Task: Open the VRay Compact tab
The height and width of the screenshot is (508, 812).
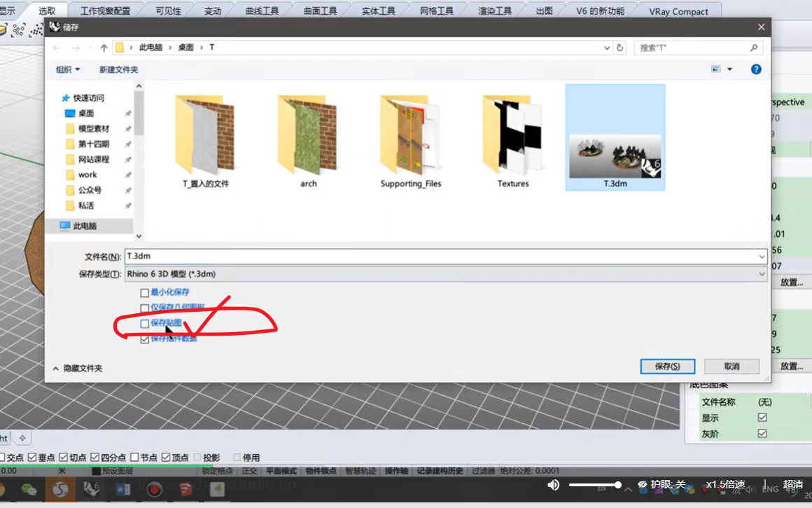Action: click(x=678, y=11)
